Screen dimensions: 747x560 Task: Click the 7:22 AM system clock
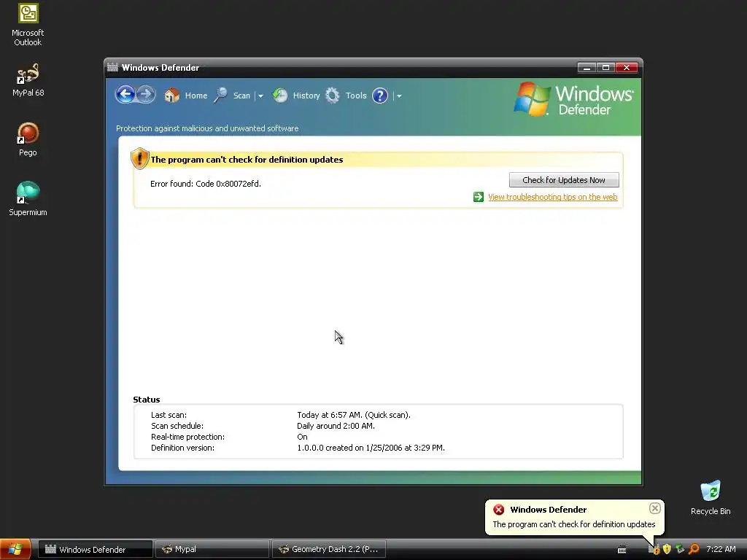coord(721,549)
